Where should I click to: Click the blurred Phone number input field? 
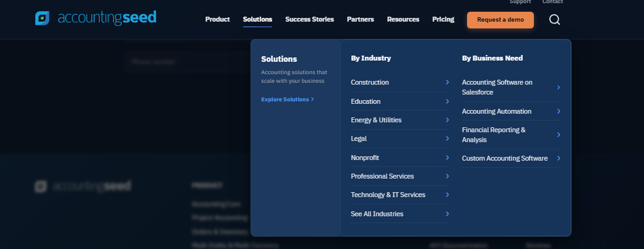tap(187, 62)
